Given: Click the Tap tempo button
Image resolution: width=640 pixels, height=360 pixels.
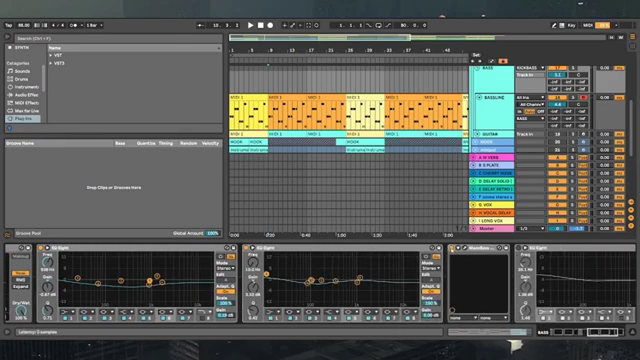Looking at the screenshot, I should 9,25.
